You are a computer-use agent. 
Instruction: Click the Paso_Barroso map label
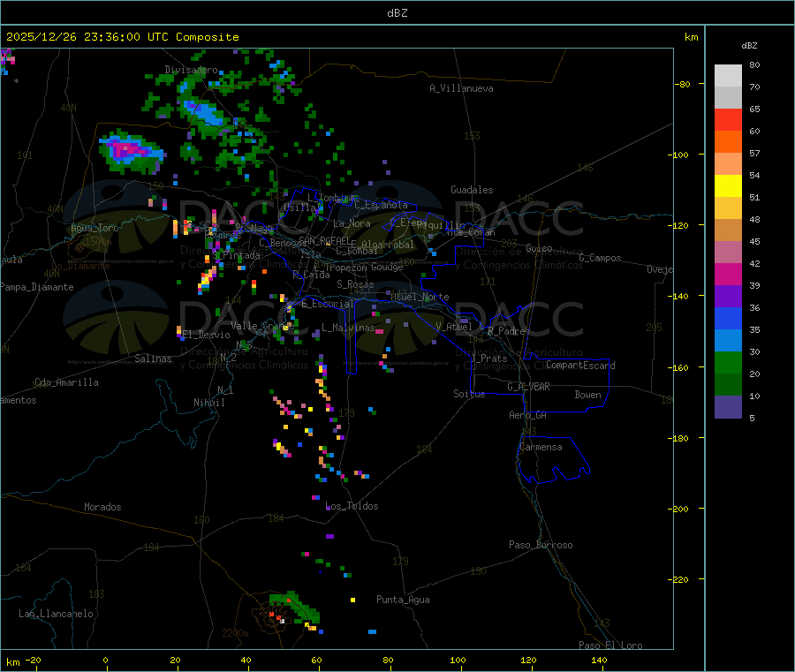click(541, 545)
